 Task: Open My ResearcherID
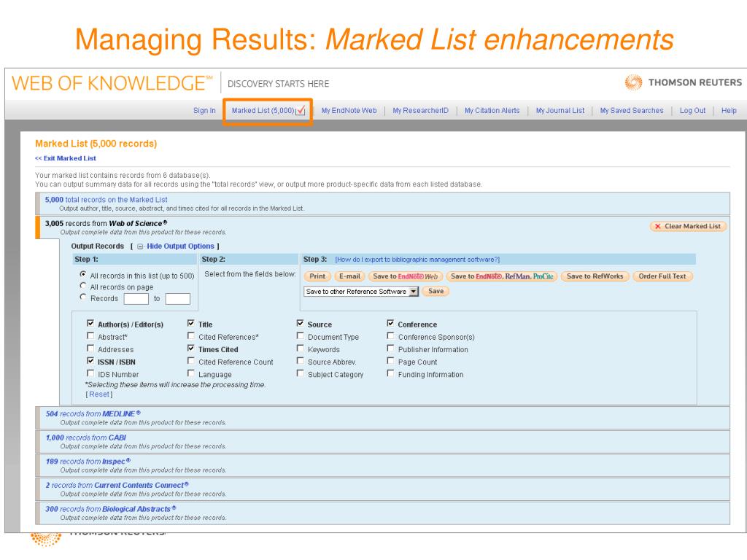(421, 111)
